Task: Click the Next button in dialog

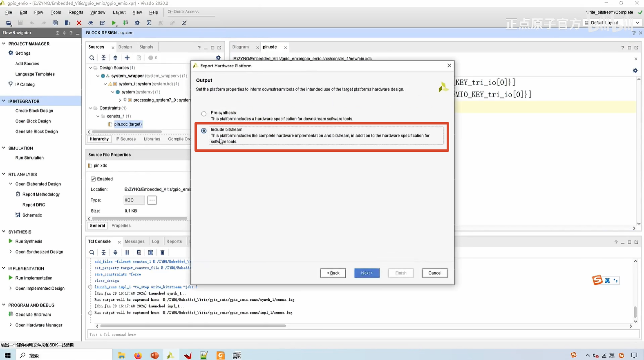Action: (367, 273)
